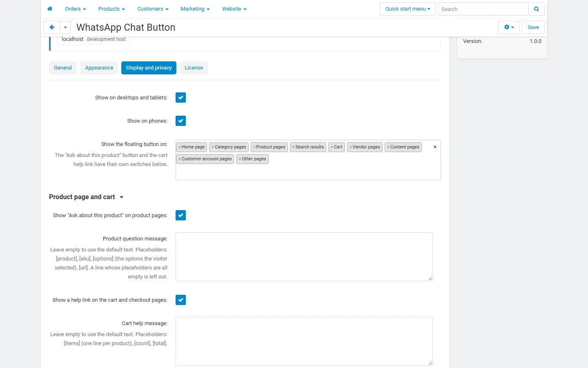Viewport: 588px width, 368px height.
Task: Select the Search results tag label
Action: click(310, 147)
